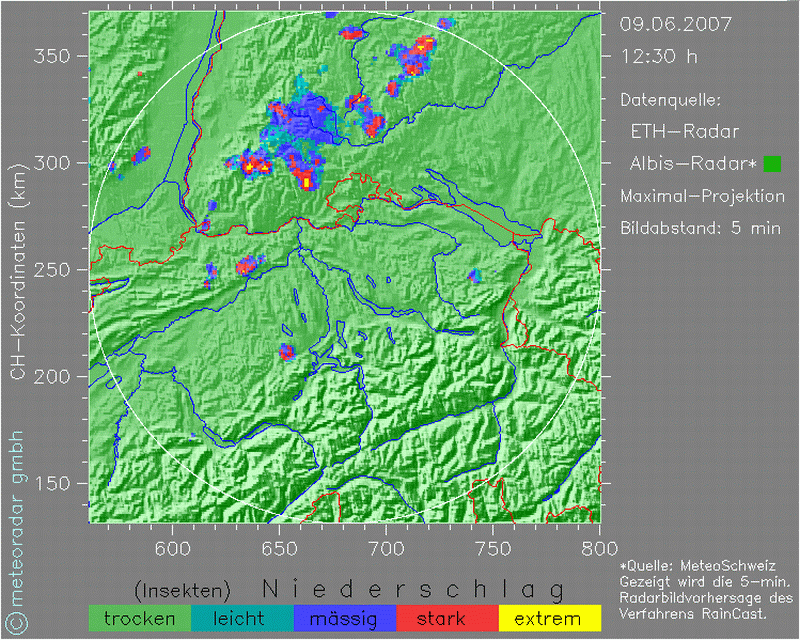
Task: Click the 'ETH-Radar' text
Action: (685, 132)
